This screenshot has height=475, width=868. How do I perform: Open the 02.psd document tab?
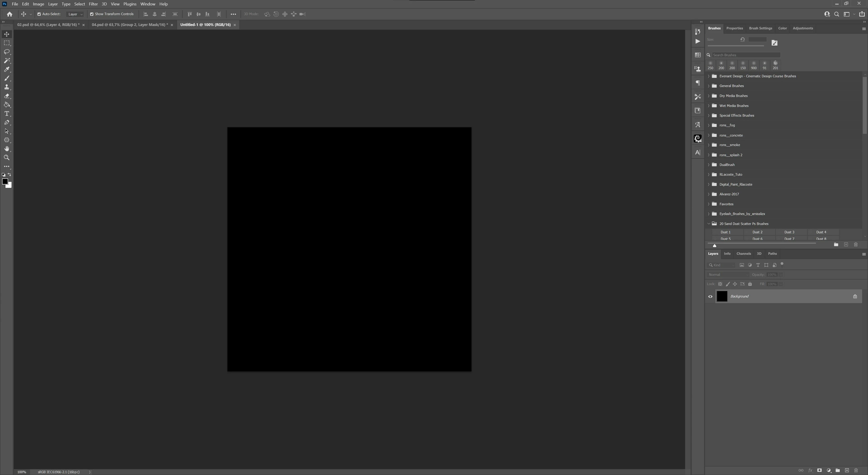(x=48, y=25)
